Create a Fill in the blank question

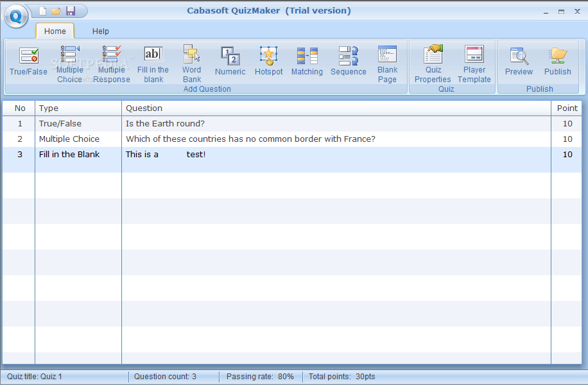[x=153, y=63]
